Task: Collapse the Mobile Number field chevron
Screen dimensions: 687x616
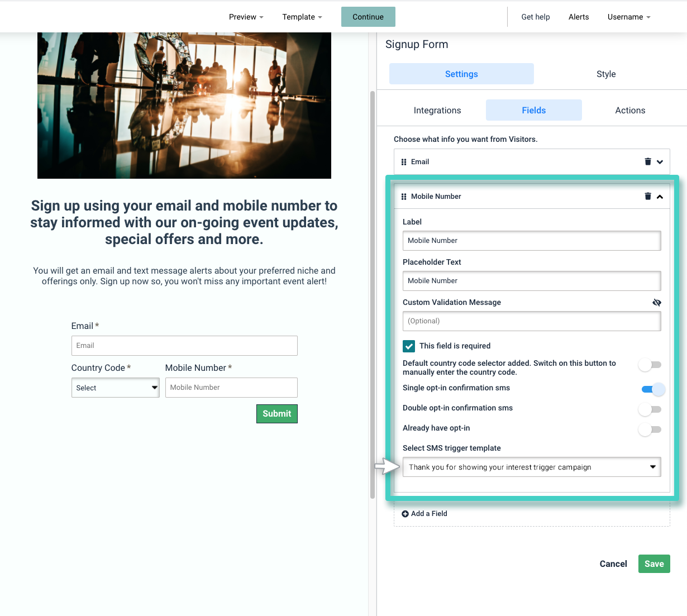Action: point(660,197)
